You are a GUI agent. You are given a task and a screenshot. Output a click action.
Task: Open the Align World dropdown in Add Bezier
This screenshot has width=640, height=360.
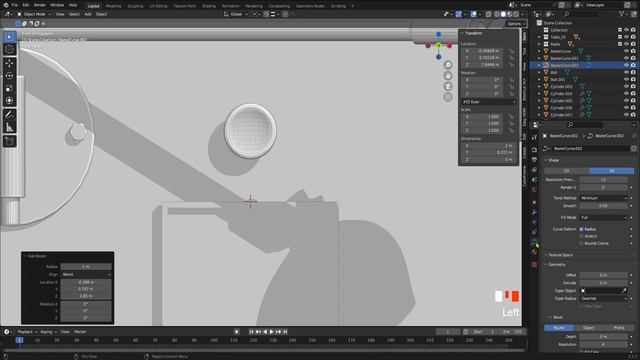[86, 275]
